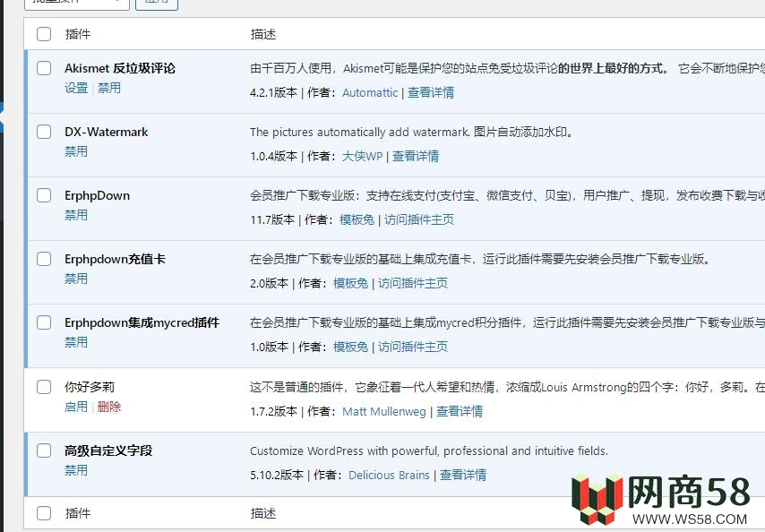Click 查看详情 for DX-Watermark
Screen dimensions: 765x532
(416, 156)
